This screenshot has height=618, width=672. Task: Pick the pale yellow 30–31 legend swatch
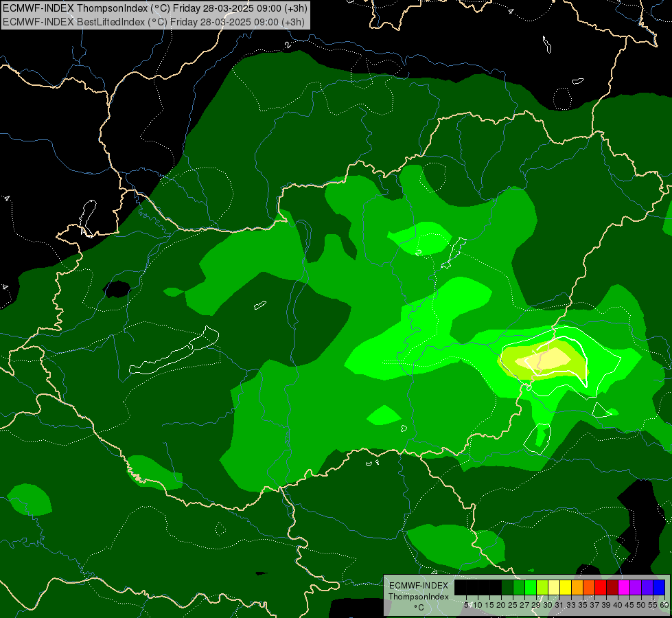click(x=554, y=587)
